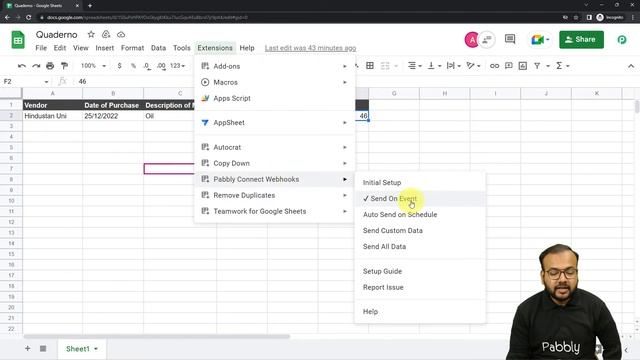The width and height of the screenshot is (640, 360).
Task: Click the redo icon in toolbar
Action: point(36,66)
